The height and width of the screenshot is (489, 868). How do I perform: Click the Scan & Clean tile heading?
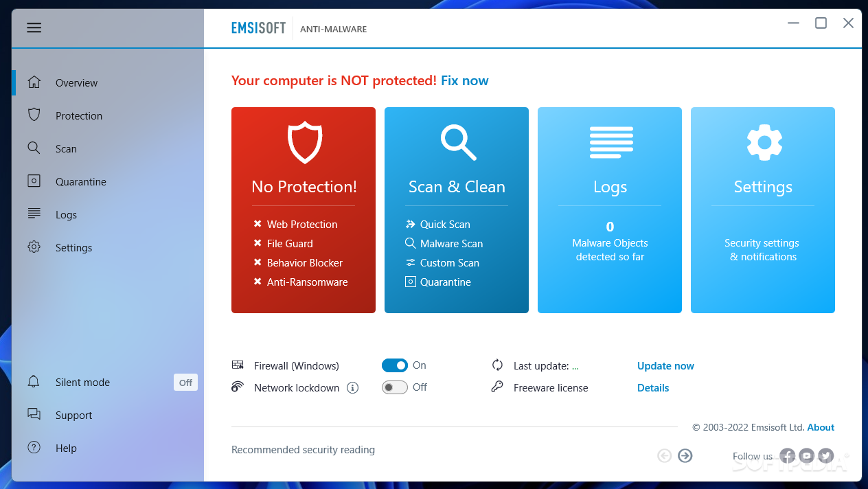(x=457, y=187)
